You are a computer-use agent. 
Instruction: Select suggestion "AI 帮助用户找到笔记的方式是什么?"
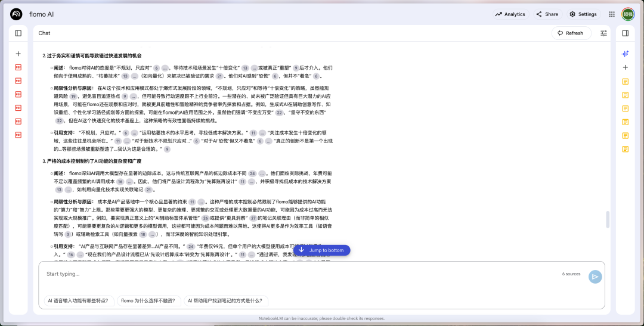225,300
